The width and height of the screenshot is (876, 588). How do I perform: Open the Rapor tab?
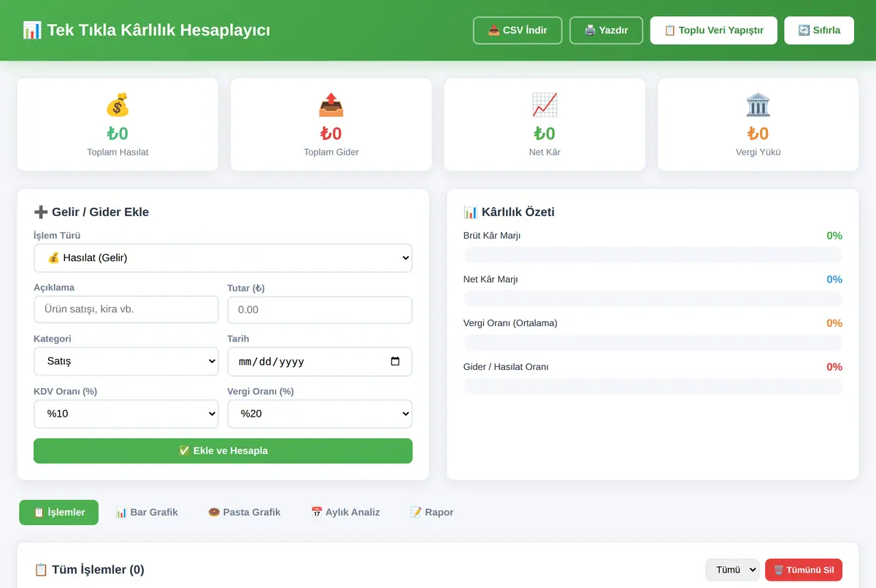click(431, 512)
